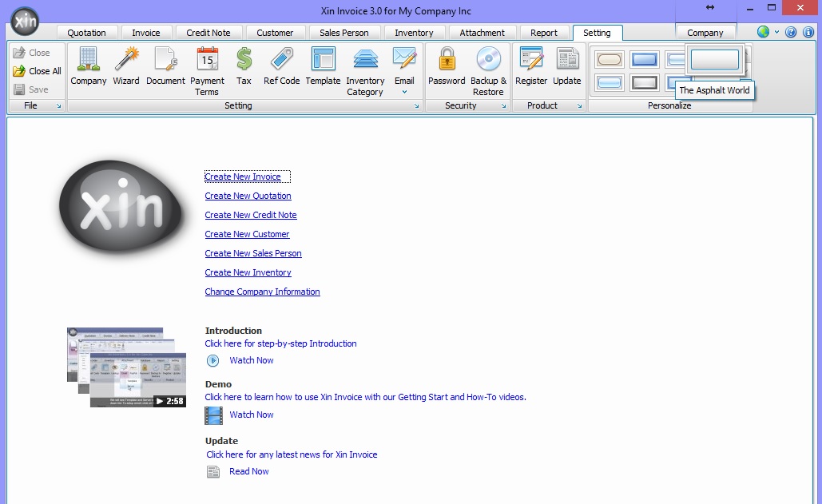Click latest news for Xin Invoice link

[x=292, y=454]
